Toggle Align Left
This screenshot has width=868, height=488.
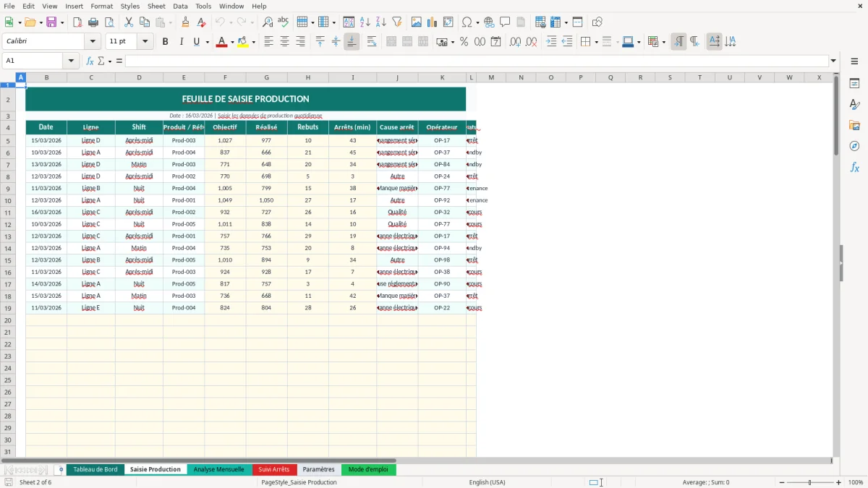tap(268, 42)
